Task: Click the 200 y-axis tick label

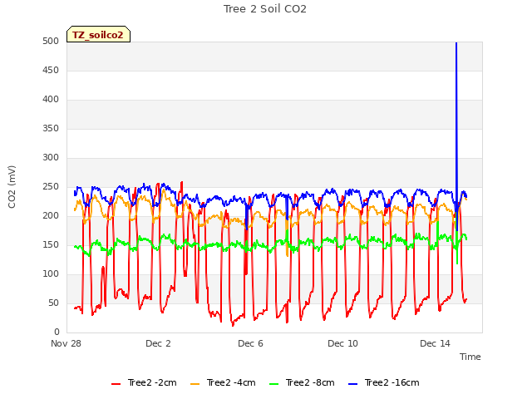Action: [x=51, y=216]
